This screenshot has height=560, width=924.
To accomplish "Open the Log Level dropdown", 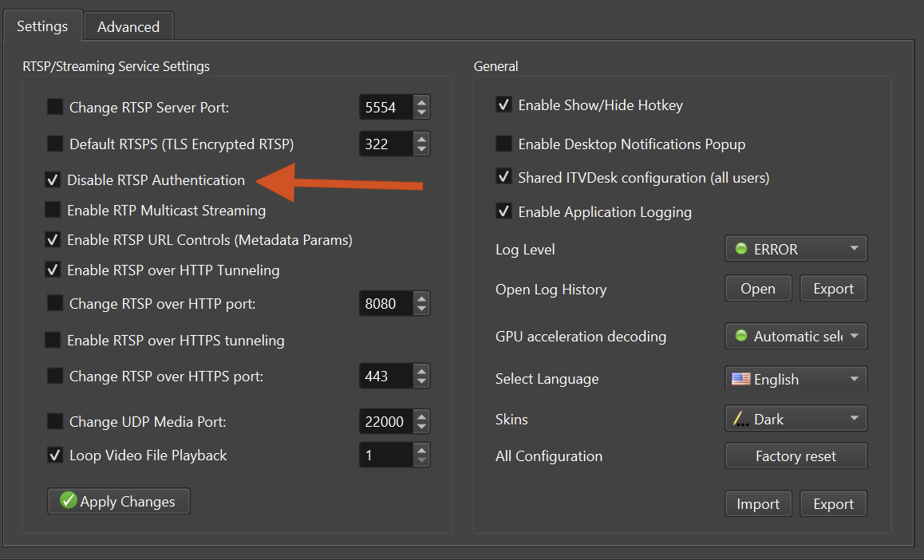I will pyautogui.click(x=796, y=249).
